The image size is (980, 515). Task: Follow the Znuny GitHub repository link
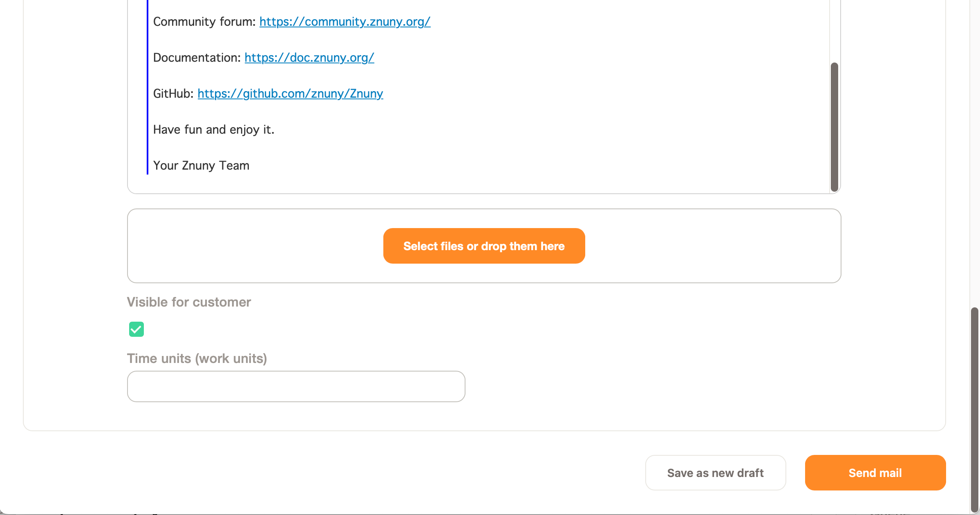[290, 94]
